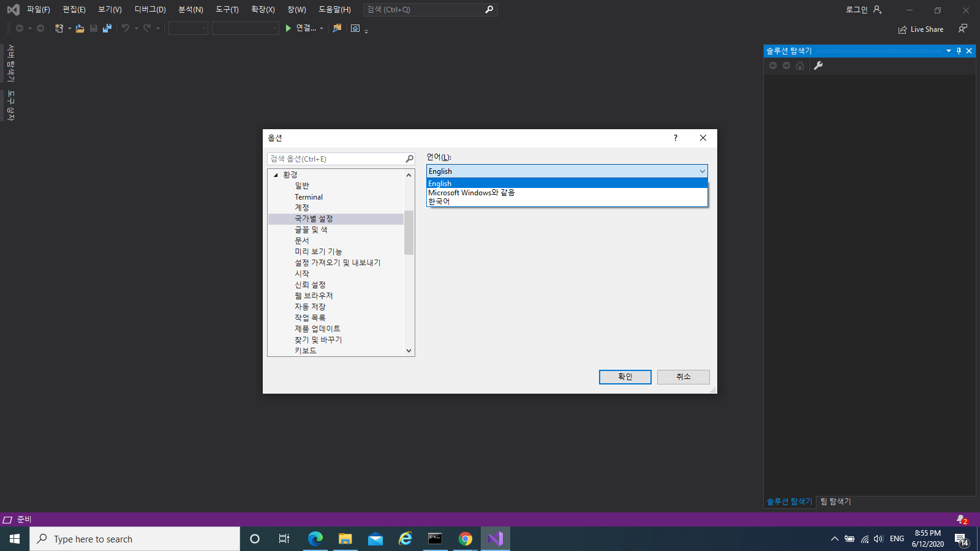Viewport: 980px width, 551px height.
Task: Click the File Explorer taskbar icon
Action: pyautogui.click(x=345, y=539)
